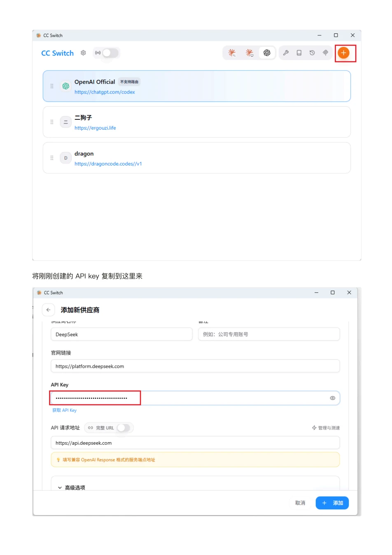Screen dimensions: 392x555
Task: Open the https://dragoncode.codes//v1 link
Action: pyautogui.click(x=108, y=164)
